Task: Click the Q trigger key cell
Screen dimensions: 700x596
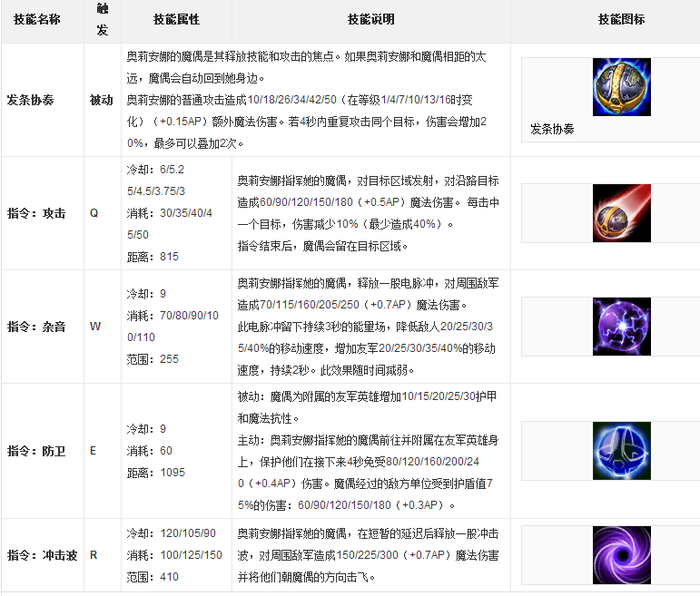Action: click(x=94, y=213)
